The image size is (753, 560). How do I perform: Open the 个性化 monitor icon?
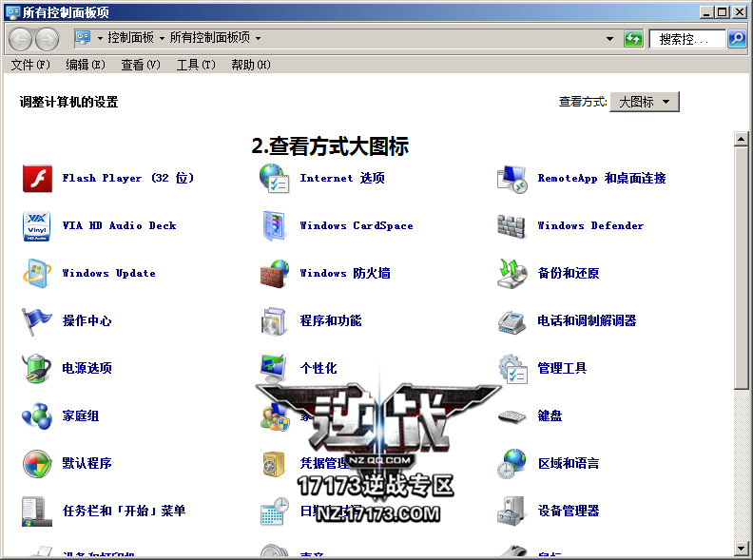point(274,368)
